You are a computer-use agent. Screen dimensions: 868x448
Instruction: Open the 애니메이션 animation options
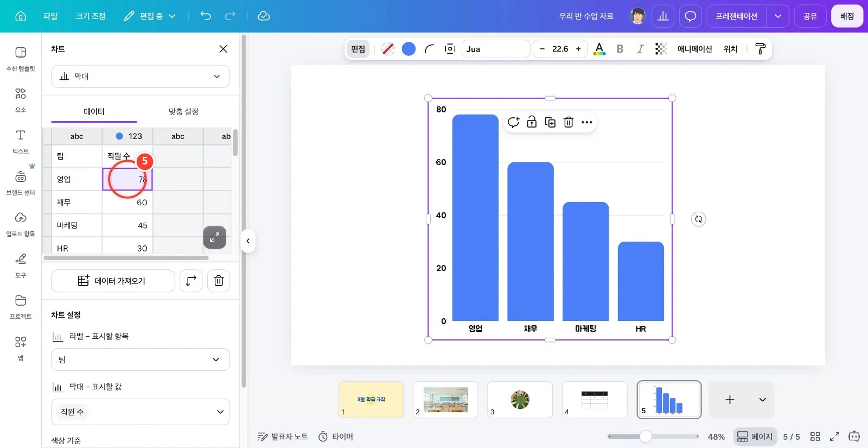[694, 49]
